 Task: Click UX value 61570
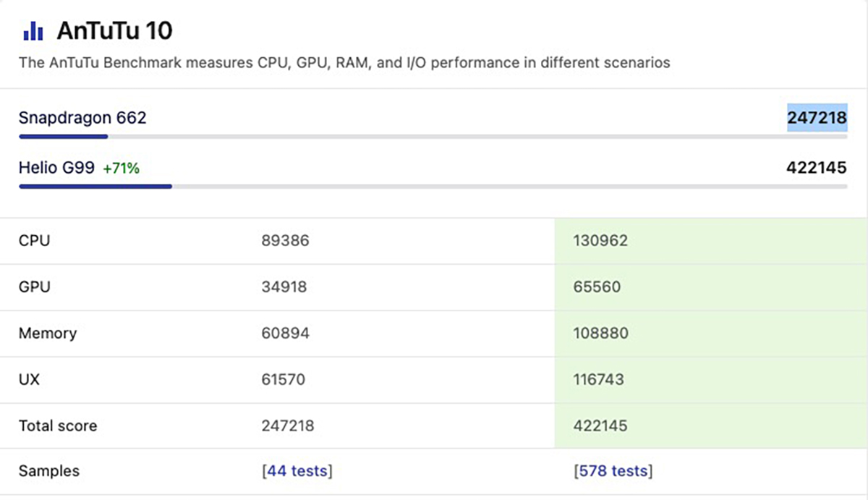pos(283,379)
